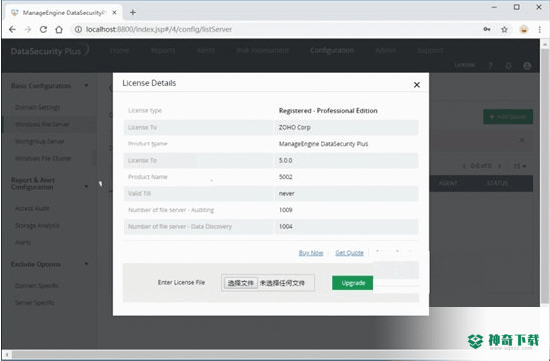
Task: Click vertical scrollbar up arrow
Action: [x=545, y=44]
